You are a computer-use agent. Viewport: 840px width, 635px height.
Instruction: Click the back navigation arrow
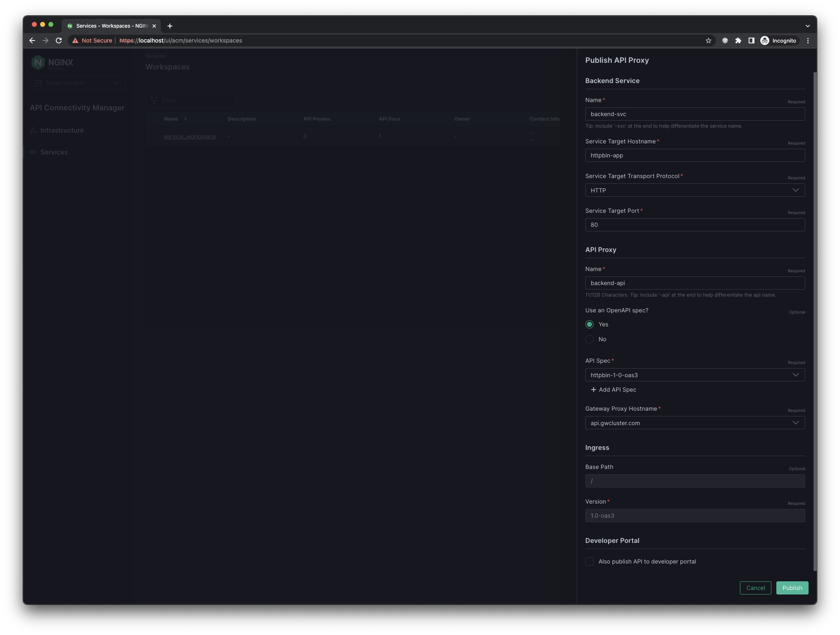(32, 40)
